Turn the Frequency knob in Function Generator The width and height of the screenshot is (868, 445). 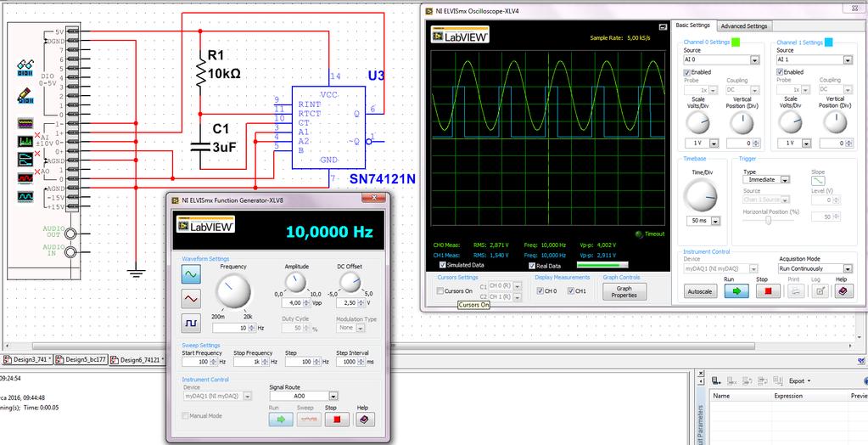(x=233, y=291)
